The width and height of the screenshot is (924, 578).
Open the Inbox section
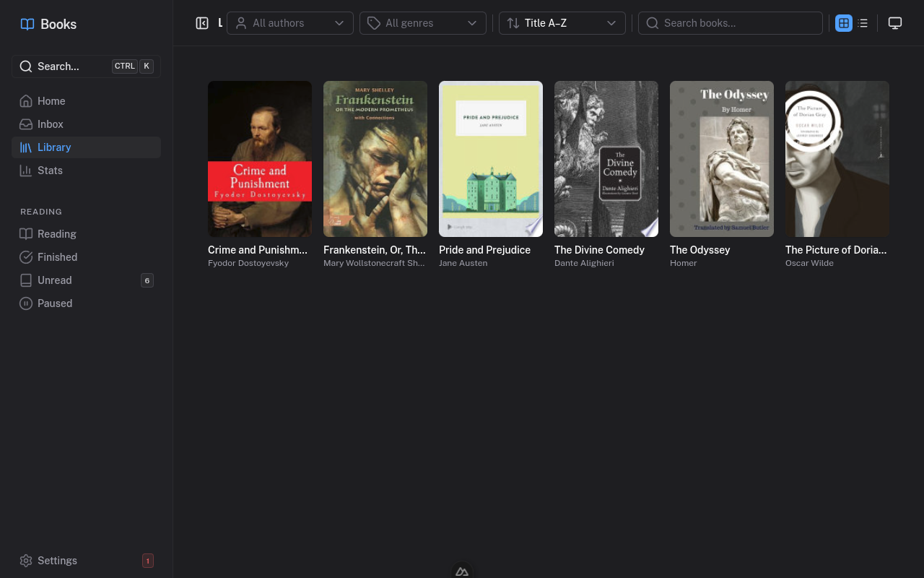(51, 124)
